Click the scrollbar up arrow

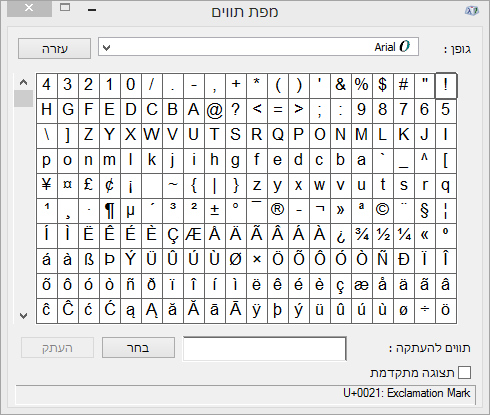pyautogui.click(x=23, y=82)
